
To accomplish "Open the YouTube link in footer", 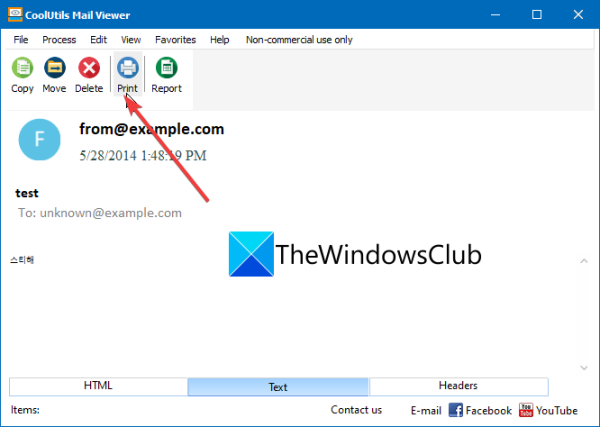I will 548,410.
